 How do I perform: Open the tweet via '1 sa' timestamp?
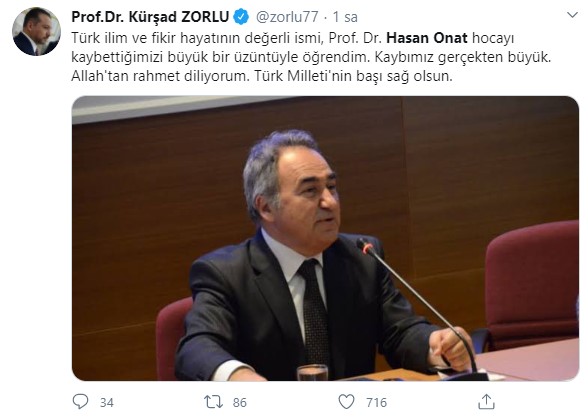345,17
